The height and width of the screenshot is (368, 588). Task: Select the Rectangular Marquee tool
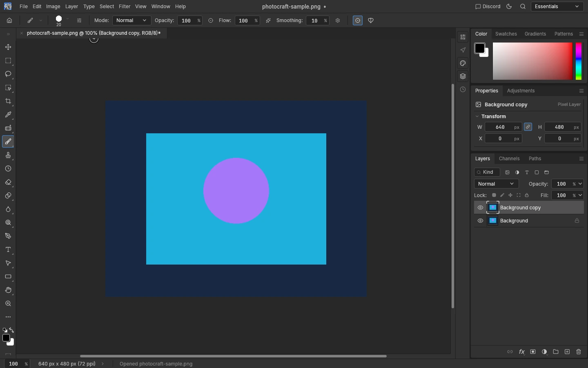pyautogui.click(x=8, y=61)
